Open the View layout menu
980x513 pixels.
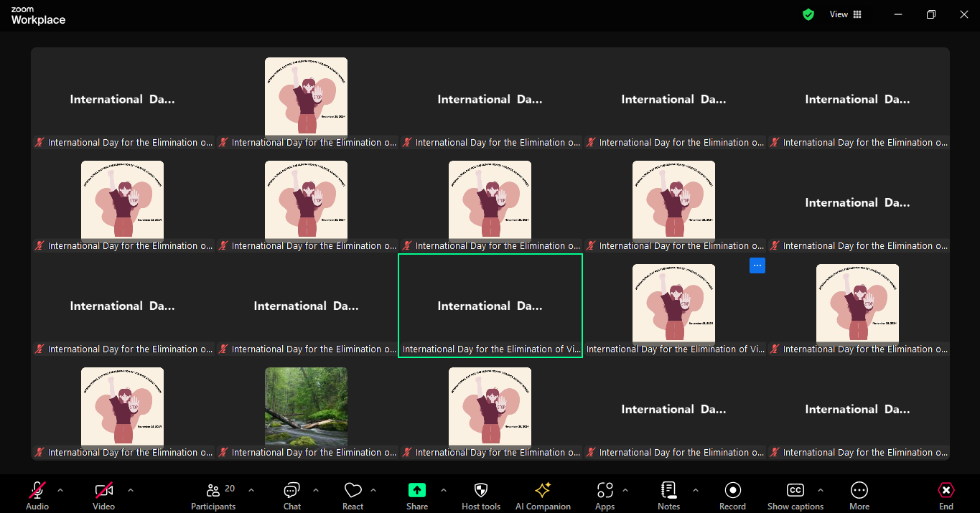tap(846, 14)
